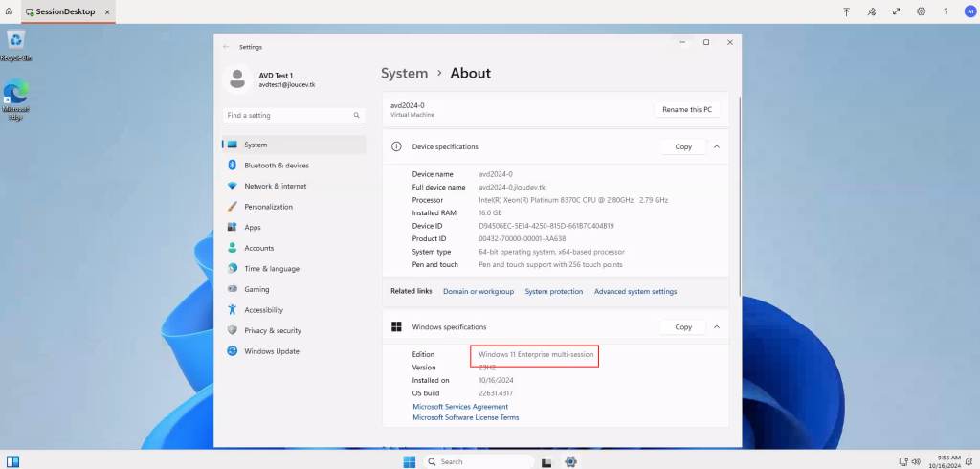Click the Settings gear on taskbar
980x469 pixels.
pyautogui.click(x=570, y=461)
